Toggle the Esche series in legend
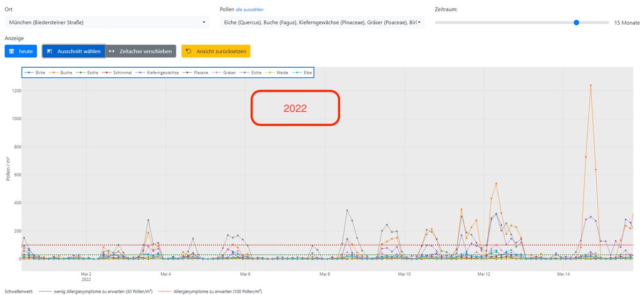Viewport: 644px width, 295px height. click(x=86, y=72)
